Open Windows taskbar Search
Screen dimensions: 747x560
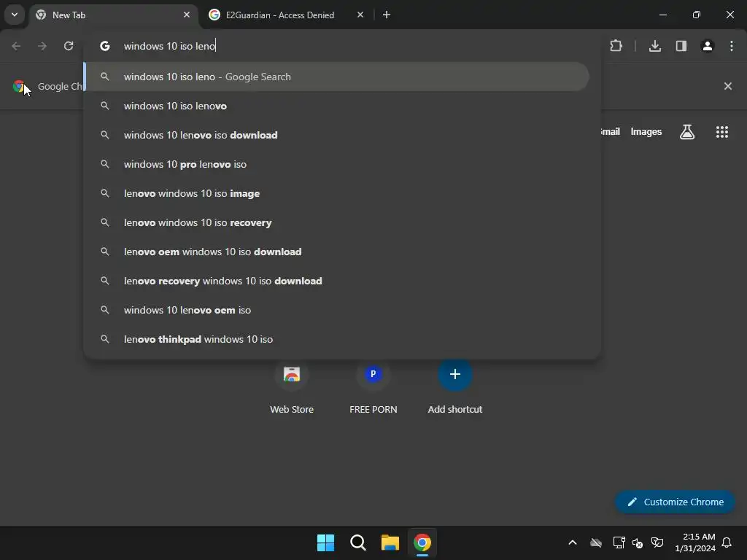[x=357, y=542]
